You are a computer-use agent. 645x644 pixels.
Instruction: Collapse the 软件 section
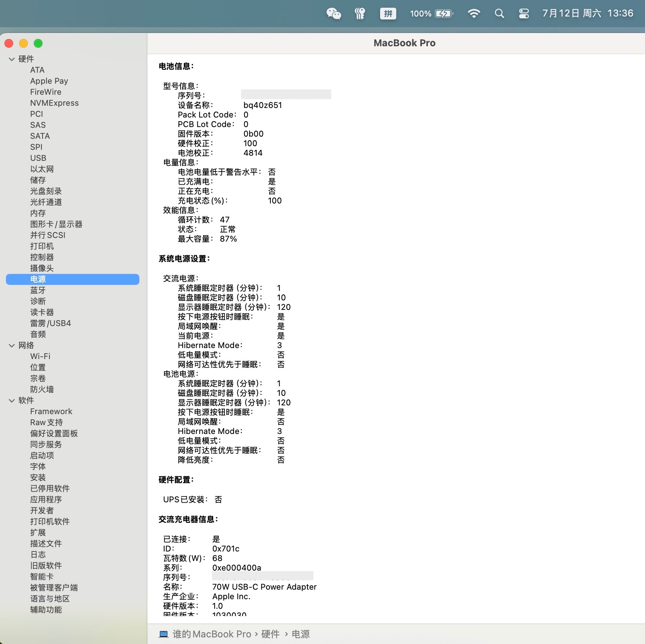pos(12,401)
